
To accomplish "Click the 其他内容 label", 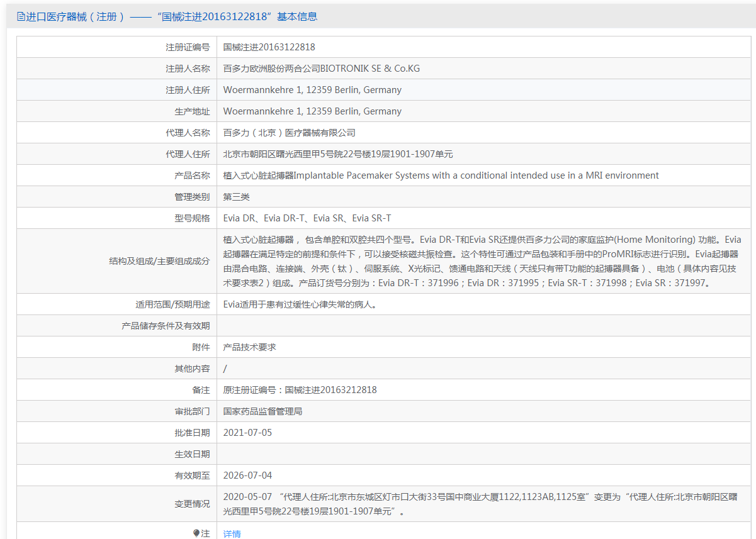I will tap(192, 369).
